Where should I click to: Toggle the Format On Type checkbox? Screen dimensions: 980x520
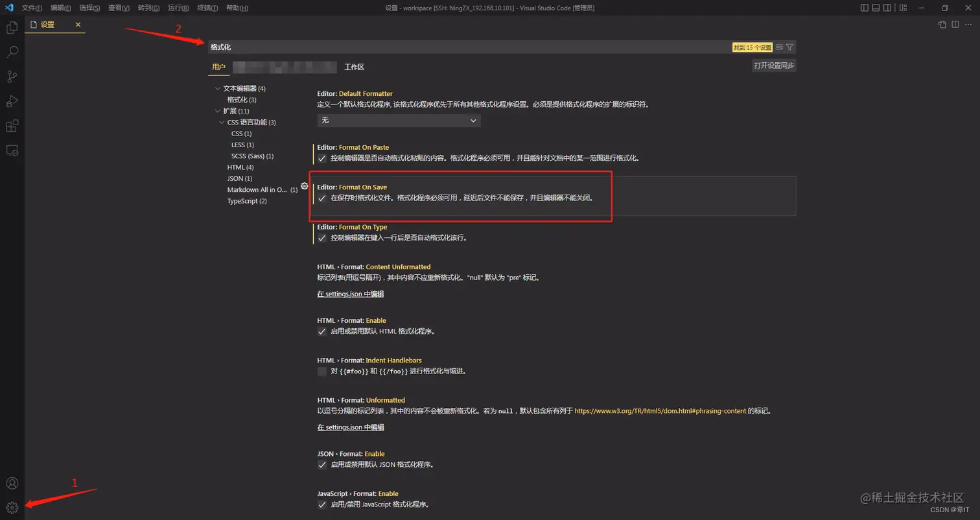pos(322,238)
